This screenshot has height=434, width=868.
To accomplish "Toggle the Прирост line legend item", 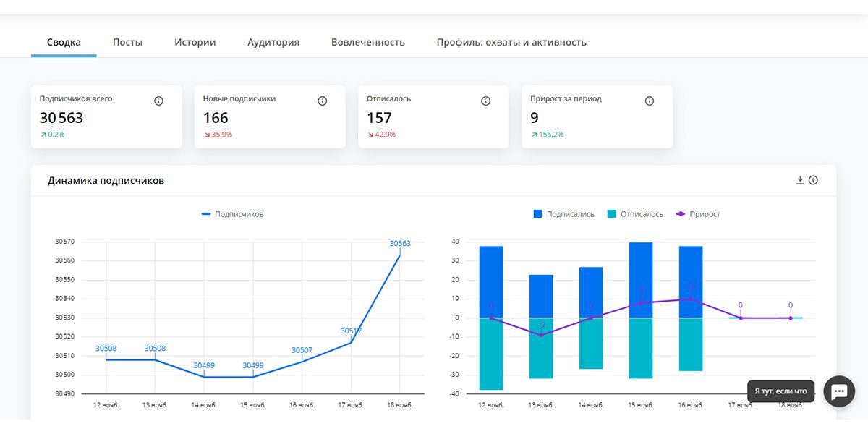I will pos(698,214).
